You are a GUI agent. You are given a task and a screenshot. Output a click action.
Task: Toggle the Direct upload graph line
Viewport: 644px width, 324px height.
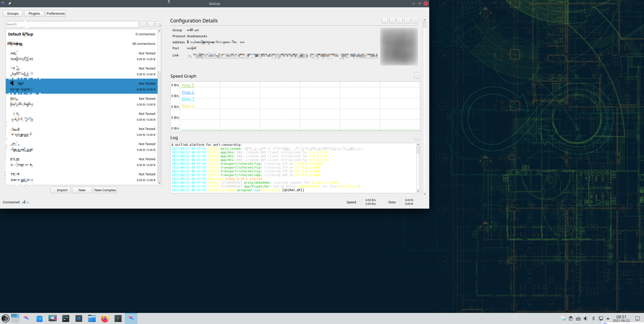(188, 99)
